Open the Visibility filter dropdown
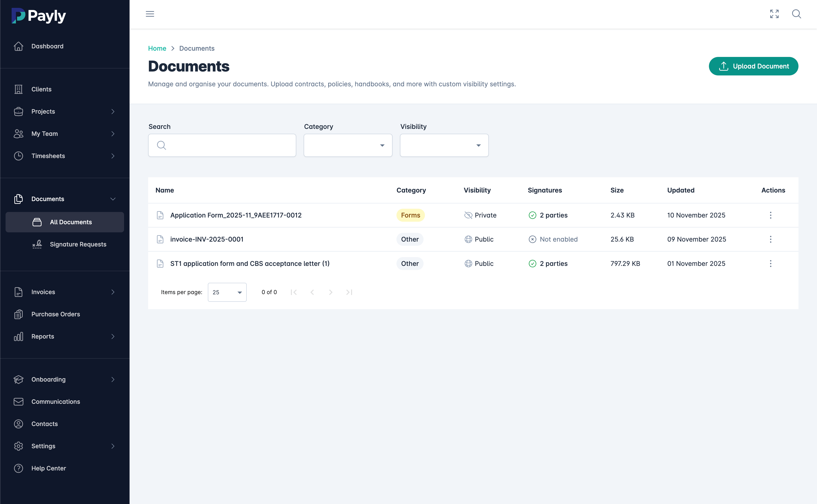This screenshot has width=817, height=504. (444, 145)
